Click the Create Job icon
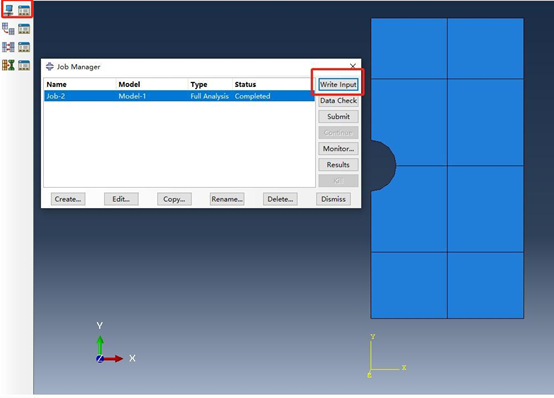The width and height of the screenshot is (554, 398). [8, 10]
